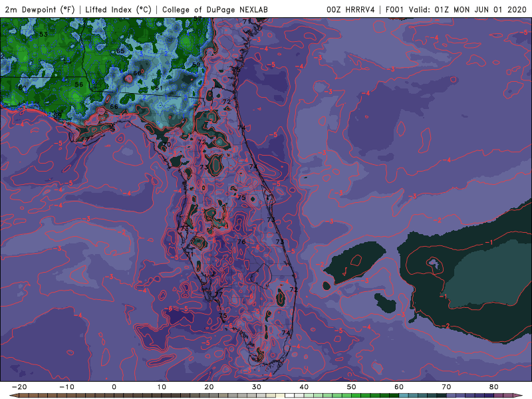Click the '77' dewpoint value on map
Viewport: 532px width, 399px height.
coord(219,294)
